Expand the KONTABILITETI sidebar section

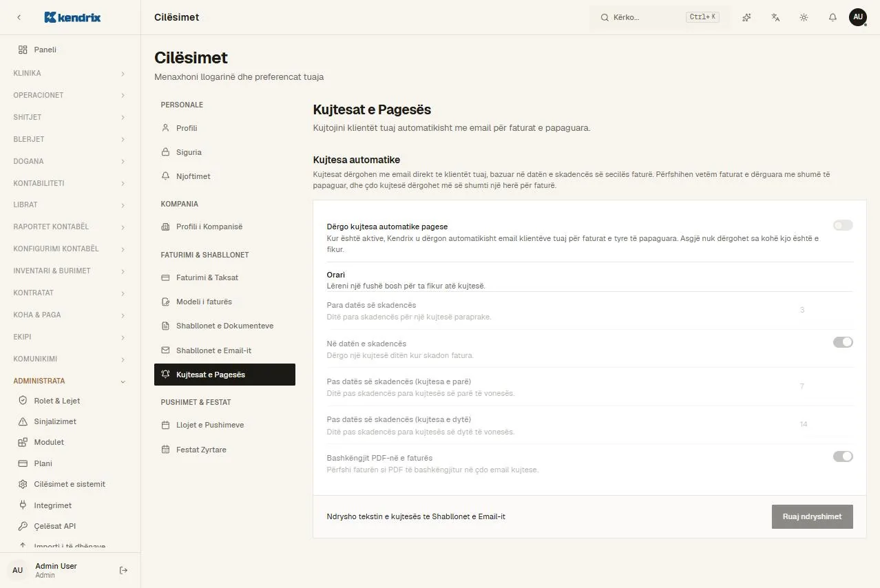click(x=70, y=183)
